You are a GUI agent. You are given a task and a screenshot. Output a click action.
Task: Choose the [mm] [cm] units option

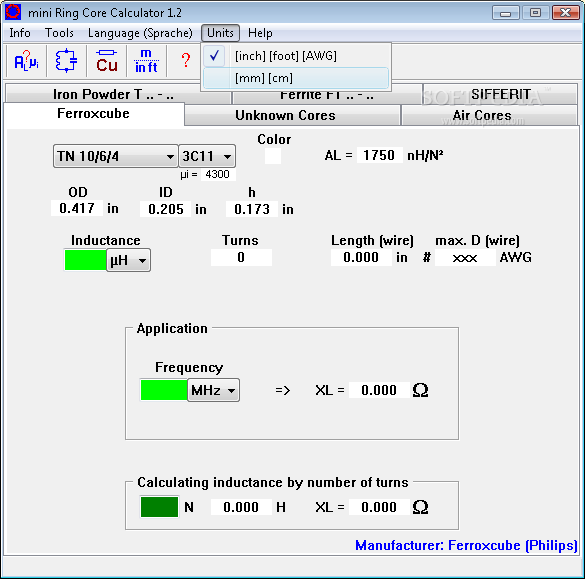(x=296, y=78)
